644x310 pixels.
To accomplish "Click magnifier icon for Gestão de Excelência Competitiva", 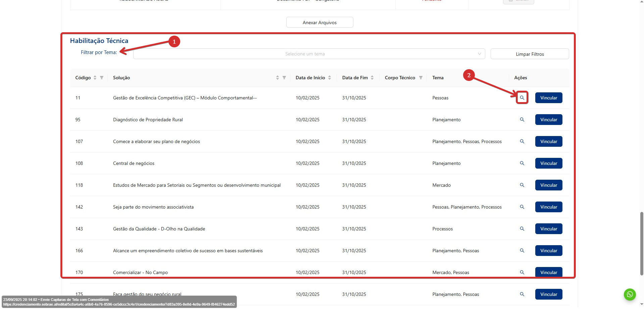I will [522, 98].
